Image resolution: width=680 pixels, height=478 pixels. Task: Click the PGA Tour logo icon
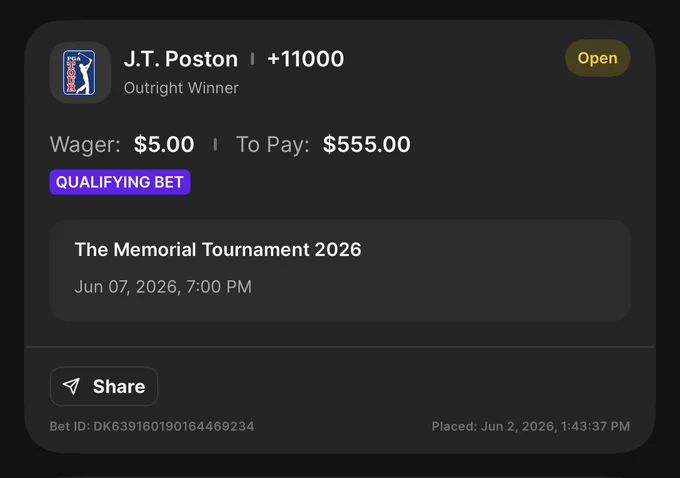pos(80,72)
